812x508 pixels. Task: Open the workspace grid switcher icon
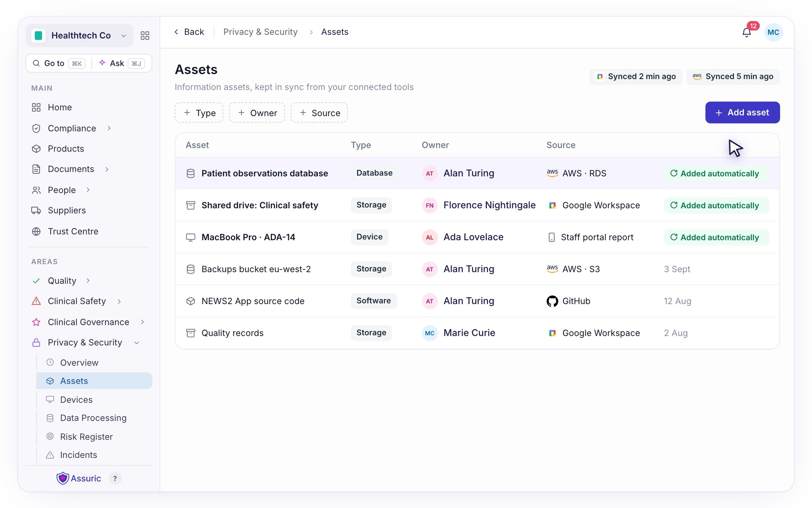pyautogui.click(x=145, y=36)
